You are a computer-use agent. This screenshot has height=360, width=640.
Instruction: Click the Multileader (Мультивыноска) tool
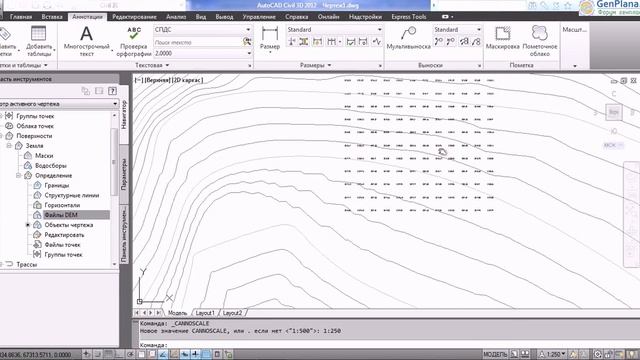(x=408, y=38)
